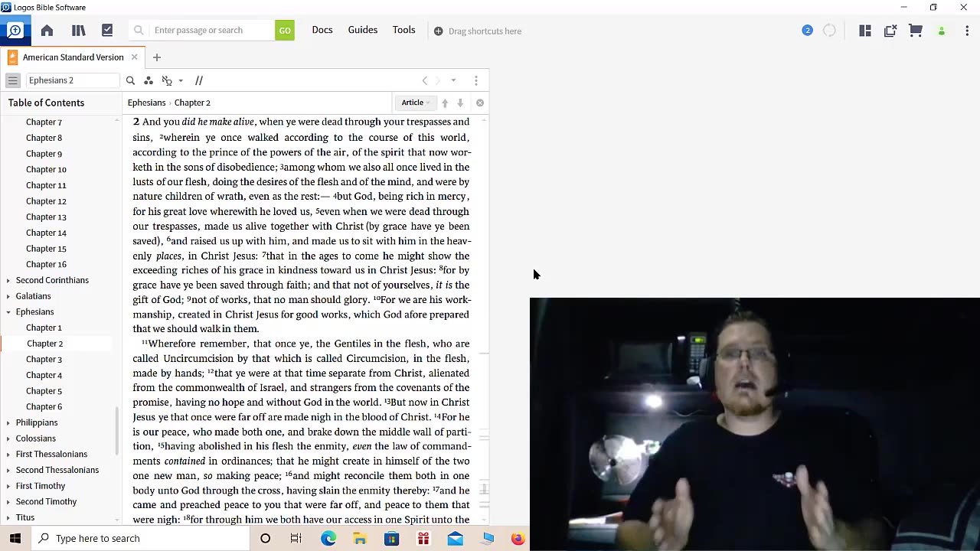
Task: Go back with the history arrow
Action: point(425,80)
